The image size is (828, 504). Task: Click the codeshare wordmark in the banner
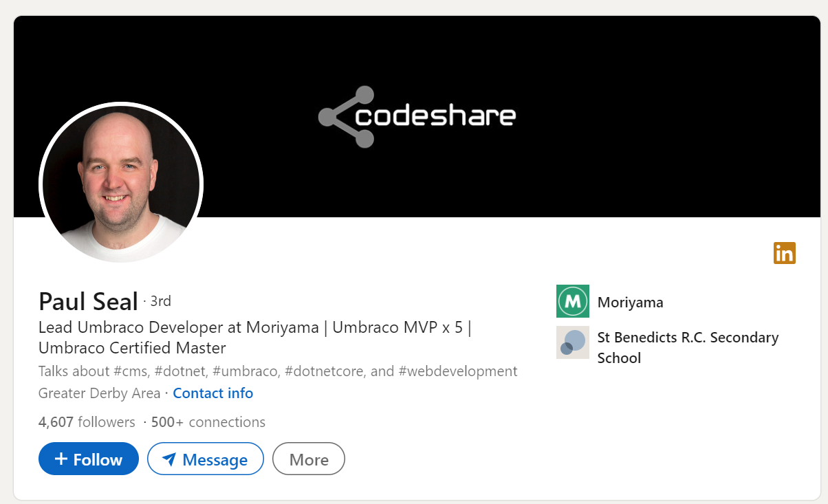click(x=435, y=116)
